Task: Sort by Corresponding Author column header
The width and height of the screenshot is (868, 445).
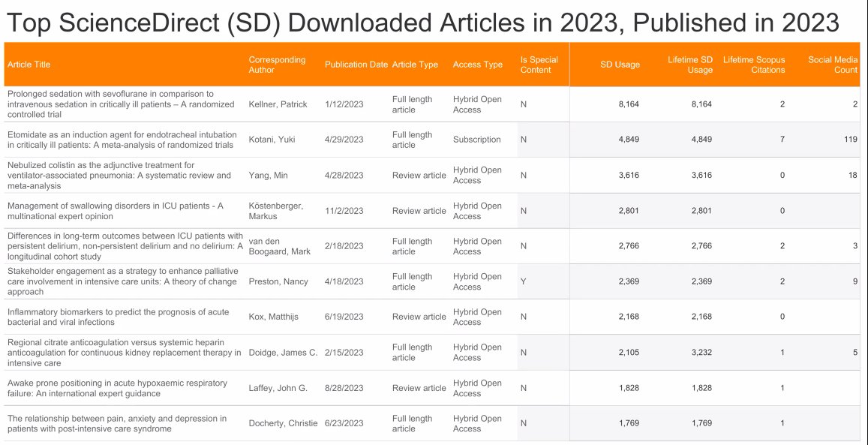Action: click(277, 65)
